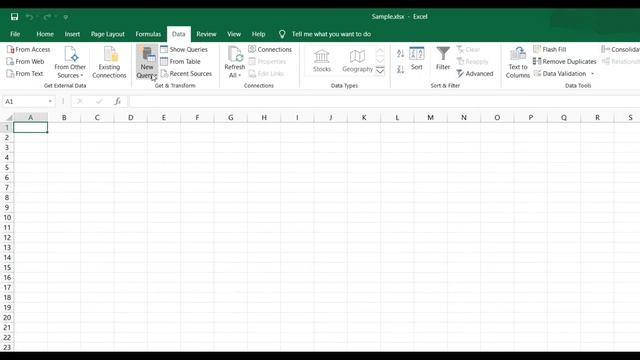The width and height of the screenshot is (640, 360).
Task: Open Recent Sources
Action: pyautogui.click(x=186, y=74)
